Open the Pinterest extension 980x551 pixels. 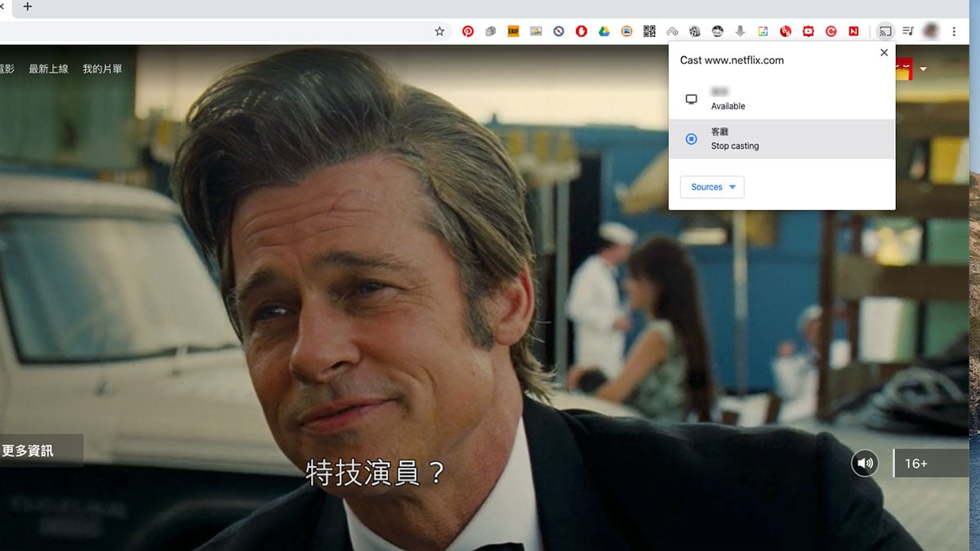pyautogui.click(x=468, y=31)
